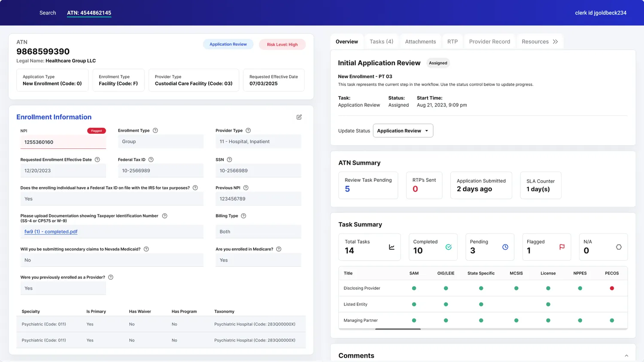
Task: Open fw9 (1) - completed.pdf link
Action: (x=51, y=232)
